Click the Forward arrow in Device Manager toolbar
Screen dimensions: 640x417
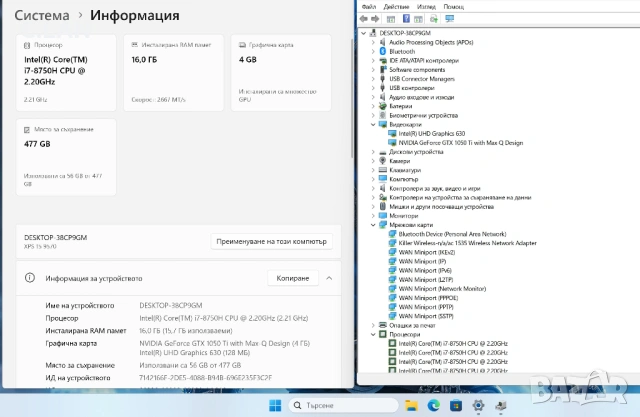coord(375,19)
